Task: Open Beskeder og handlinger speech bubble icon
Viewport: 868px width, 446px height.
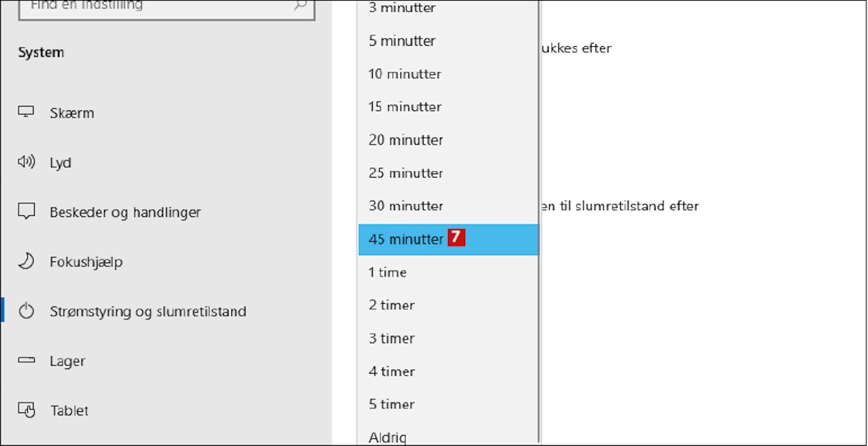Action: (x=26, y=212)
